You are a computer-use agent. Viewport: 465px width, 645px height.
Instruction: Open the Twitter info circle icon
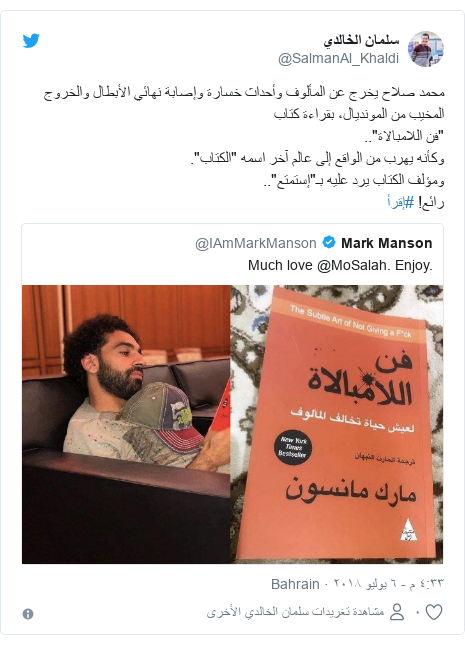coord(28,614)
